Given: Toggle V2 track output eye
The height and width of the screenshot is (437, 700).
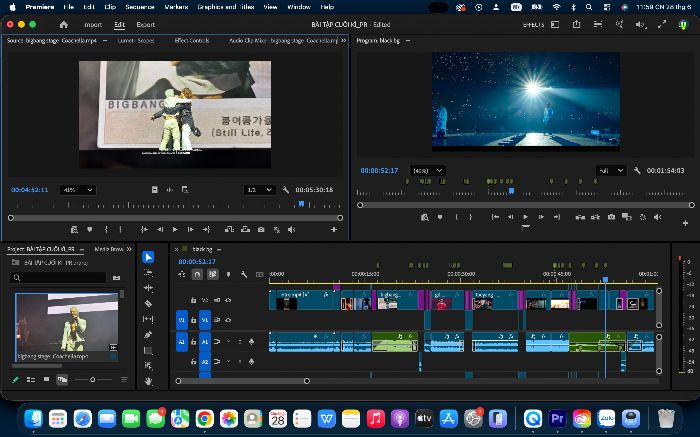Looking at the screenshot, I should (228, 300).
